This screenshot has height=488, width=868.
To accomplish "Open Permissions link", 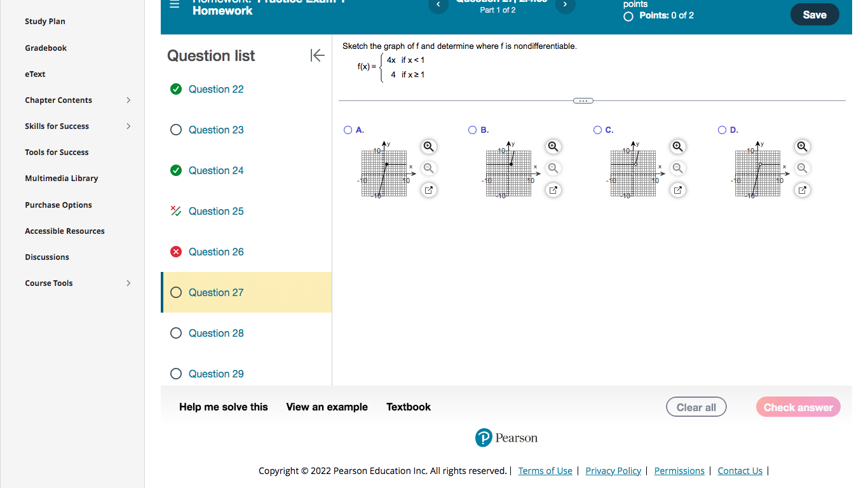I will click(x=679, y=471).
